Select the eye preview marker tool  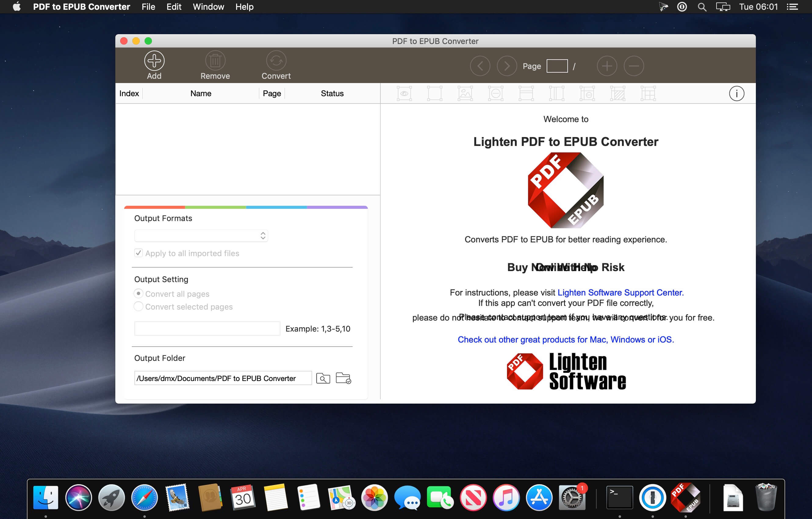tap(404, 93)
